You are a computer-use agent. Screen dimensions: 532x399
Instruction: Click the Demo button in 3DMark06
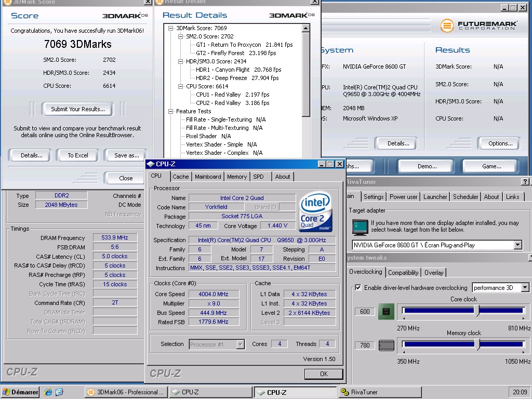point(427,167)
